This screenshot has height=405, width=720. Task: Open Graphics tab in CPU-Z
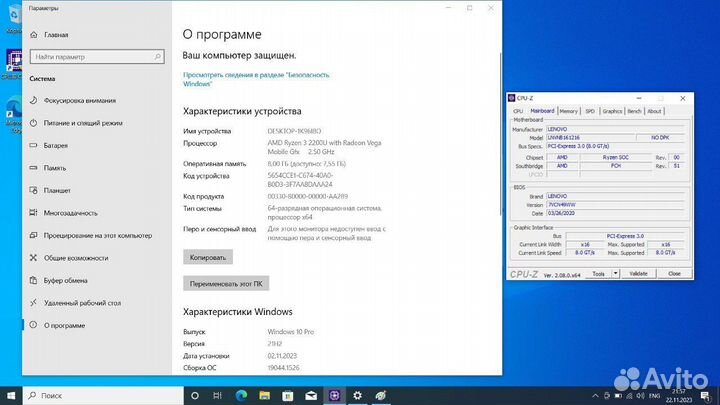click(x=612, y=111)
